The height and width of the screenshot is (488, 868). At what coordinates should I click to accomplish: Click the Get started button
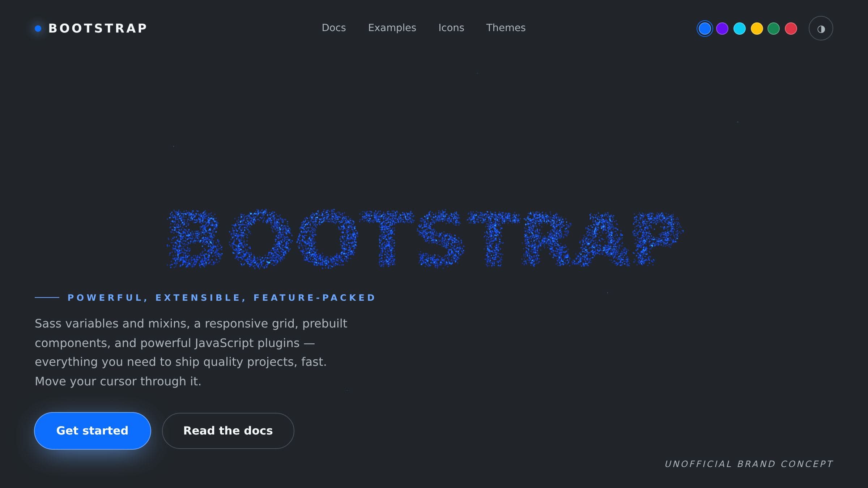coord(93,431)
